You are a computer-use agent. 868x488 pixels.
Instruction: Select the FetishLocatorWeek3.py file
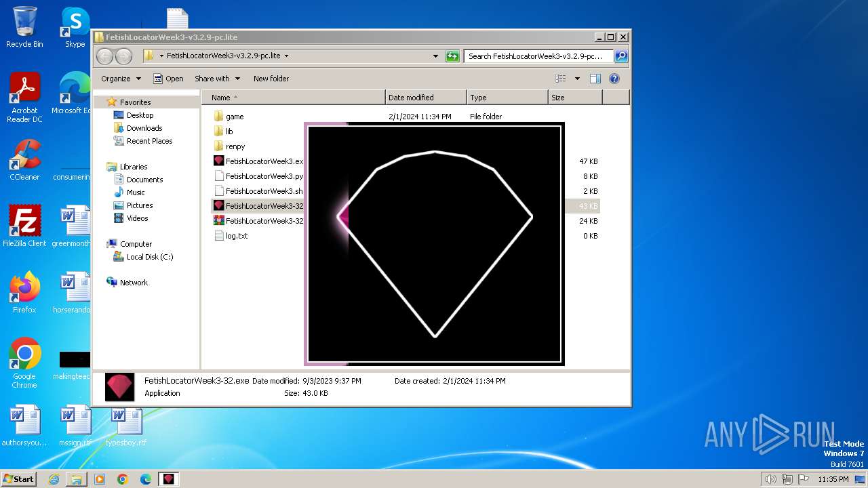[x=258, y=176]
